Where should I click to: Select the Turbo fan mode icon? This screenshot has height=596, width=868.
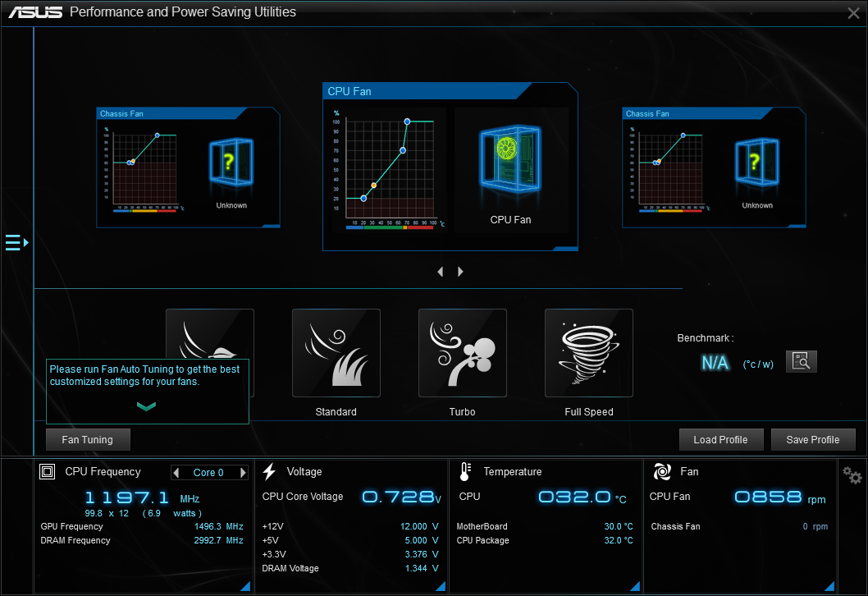pos(462,353)
